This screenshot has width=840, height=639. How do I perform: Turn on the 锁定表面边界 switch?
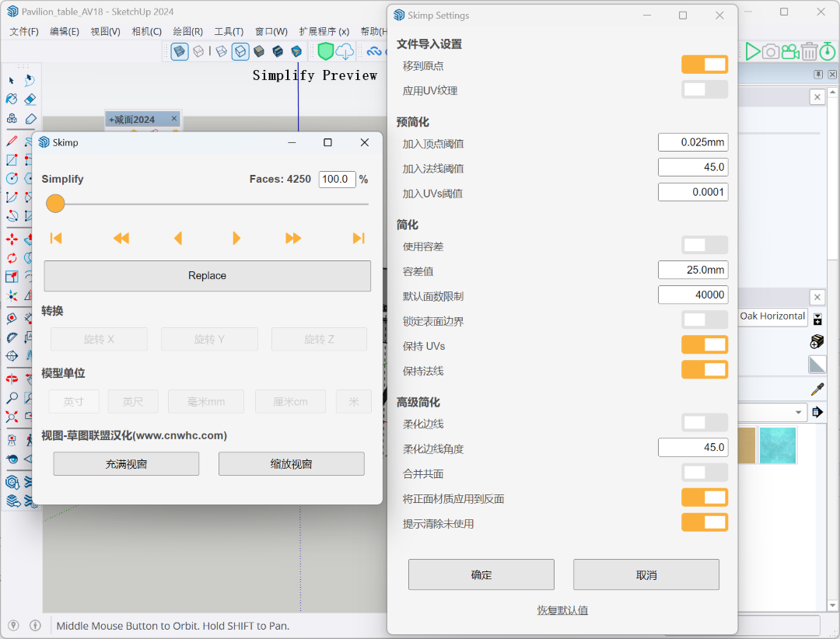point(705,320)
